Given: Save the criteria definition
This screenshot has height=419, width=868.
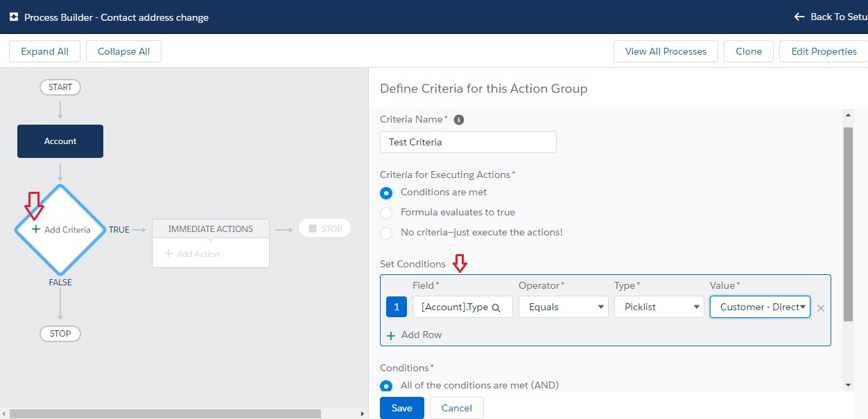Looking at the screenshot, I should click(401, 408).
